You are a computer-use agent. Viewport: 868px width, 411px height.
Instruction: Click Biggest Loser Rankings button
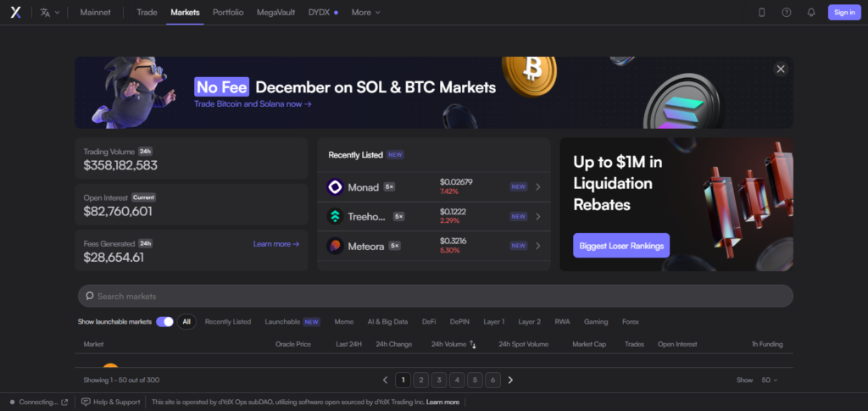point(620,246)
